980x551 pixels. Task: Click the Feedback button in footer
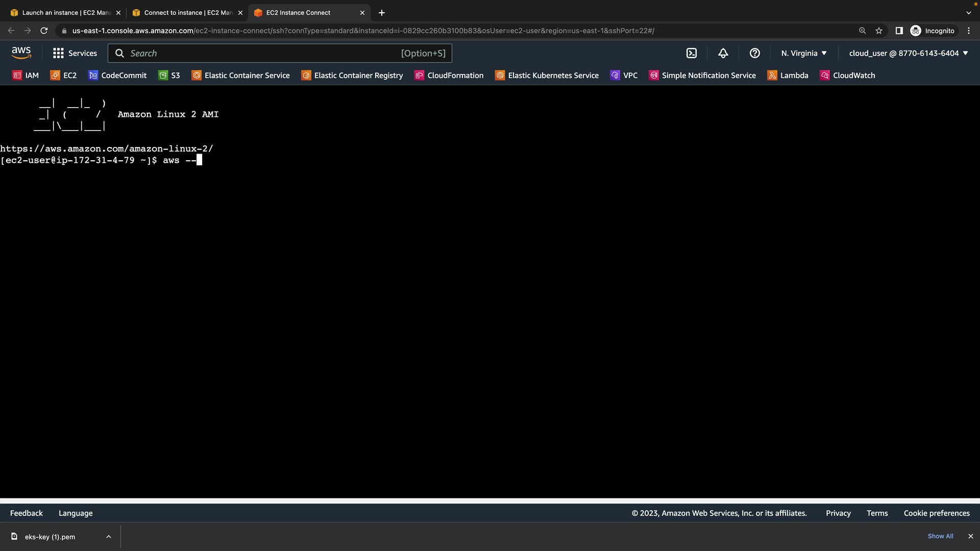[x=27, y=513]
